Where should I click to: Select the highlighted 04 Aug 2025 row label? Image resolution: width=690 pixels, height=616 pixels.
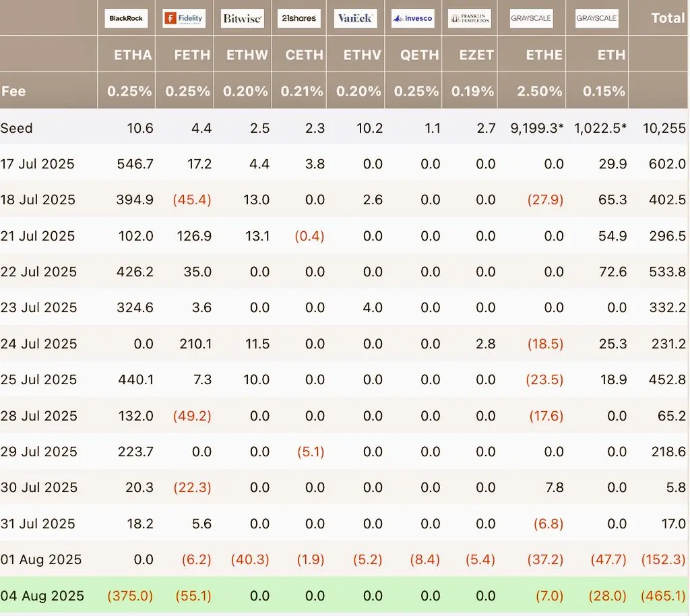tap(42, 596)
